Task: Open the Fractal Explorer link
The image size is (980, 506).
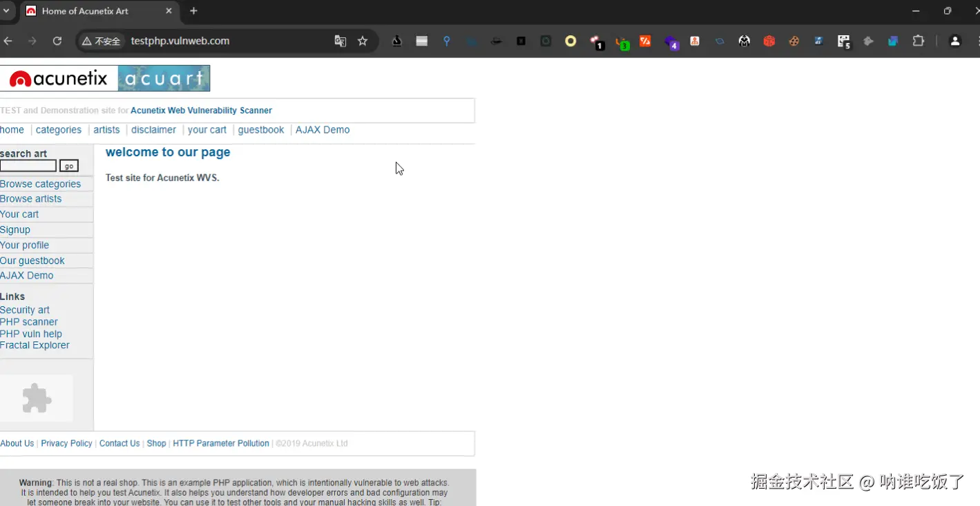Action: (35, 346)
